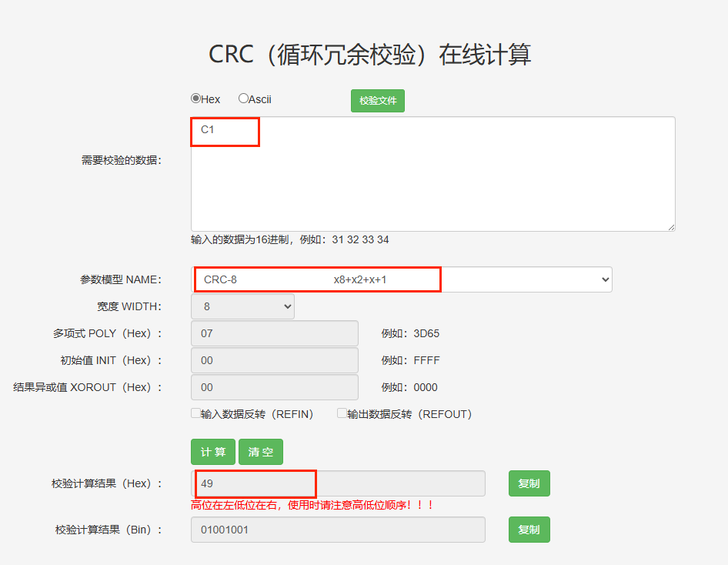Screen dimensions: 728x565
Task: Click the label 需要校验的数据
Action: tap(121, 160)
